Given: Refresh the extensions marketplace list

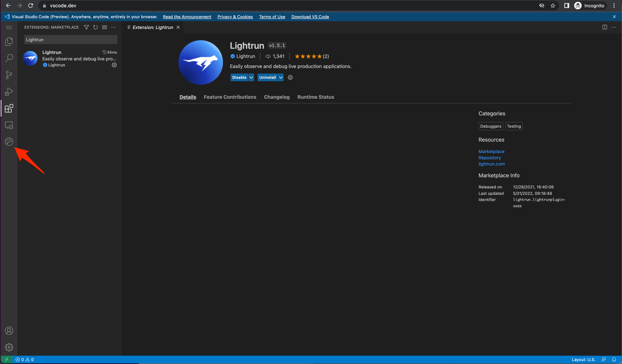Looking at the screenshot, I should [95, 27].
